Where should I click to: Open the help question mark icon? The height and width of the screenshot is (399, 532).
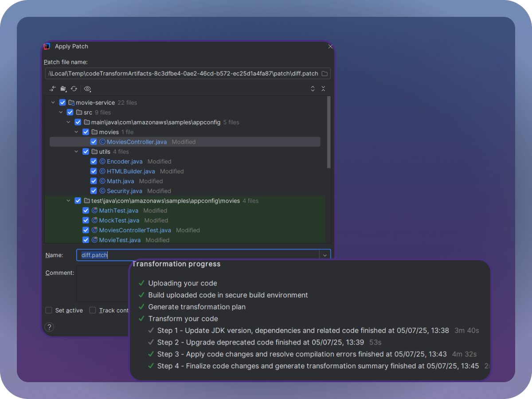pyautogui.click(x=49, y=327)
